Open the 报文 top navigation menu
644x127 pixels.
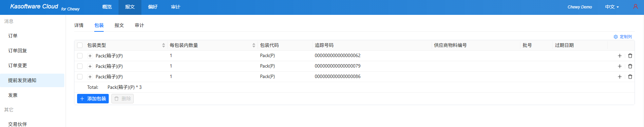click(x=130, y=7)
